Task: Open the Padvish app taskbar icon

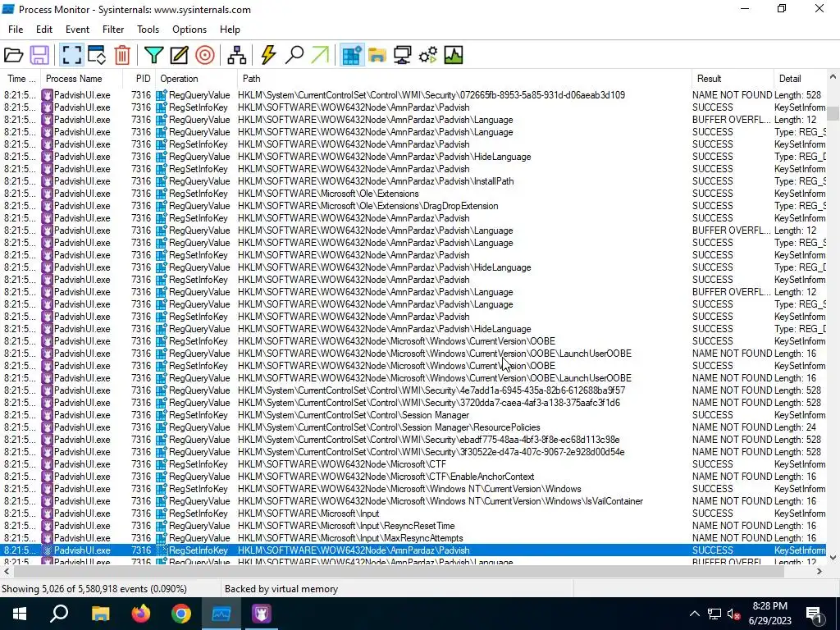Action: 262,614
